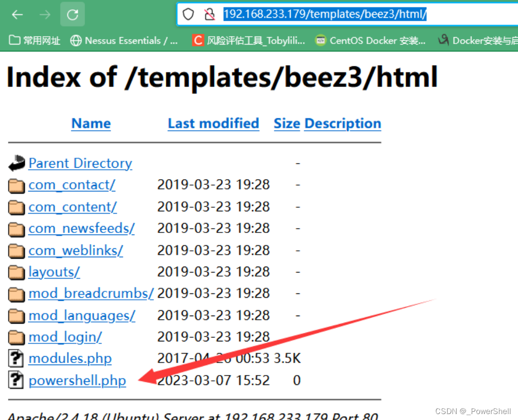Click the com_contact/ date 2019-03-23 19:28
This screenshot has width=518, height=420.
[213, 185]
